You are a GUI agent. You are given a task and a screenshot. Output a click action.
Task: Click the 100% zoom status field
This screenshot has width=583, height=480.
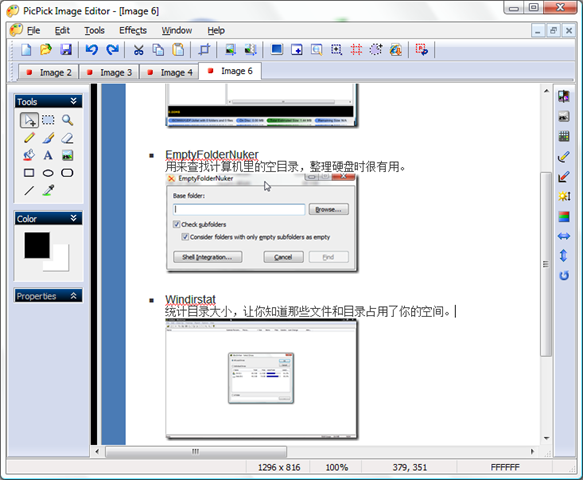point(336,467)
